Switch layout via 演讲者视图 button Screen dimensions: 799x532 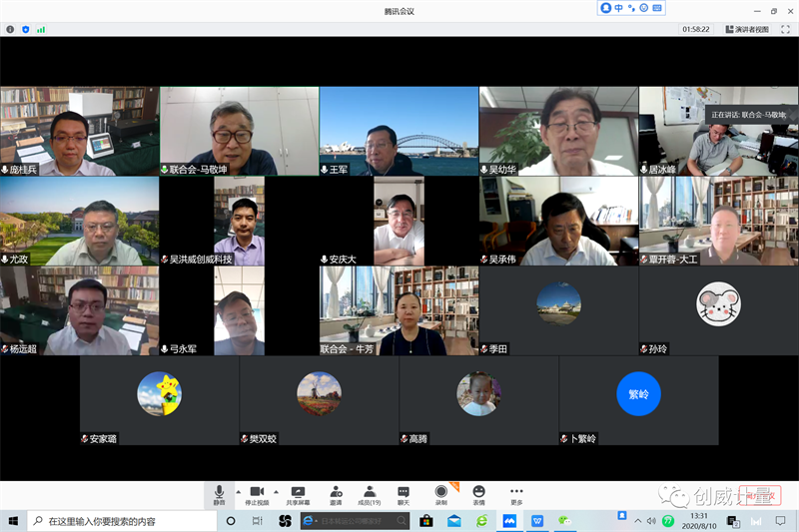tap(747, 29)
